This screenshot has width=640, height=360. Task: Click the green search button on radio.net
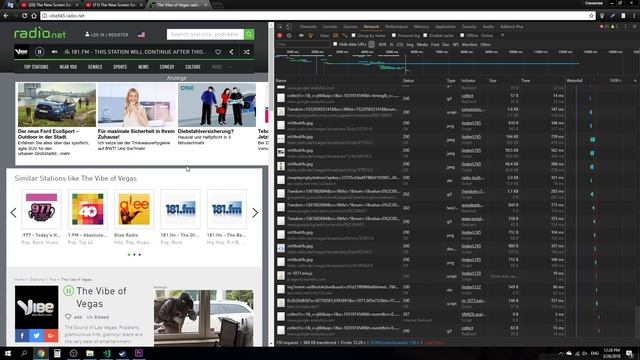pyautogui.click(x=249, y=34)
